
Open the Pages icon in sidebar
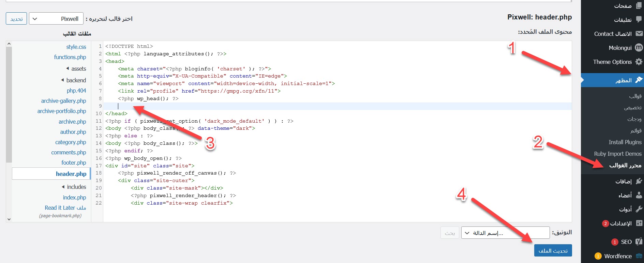click(639, 5)
